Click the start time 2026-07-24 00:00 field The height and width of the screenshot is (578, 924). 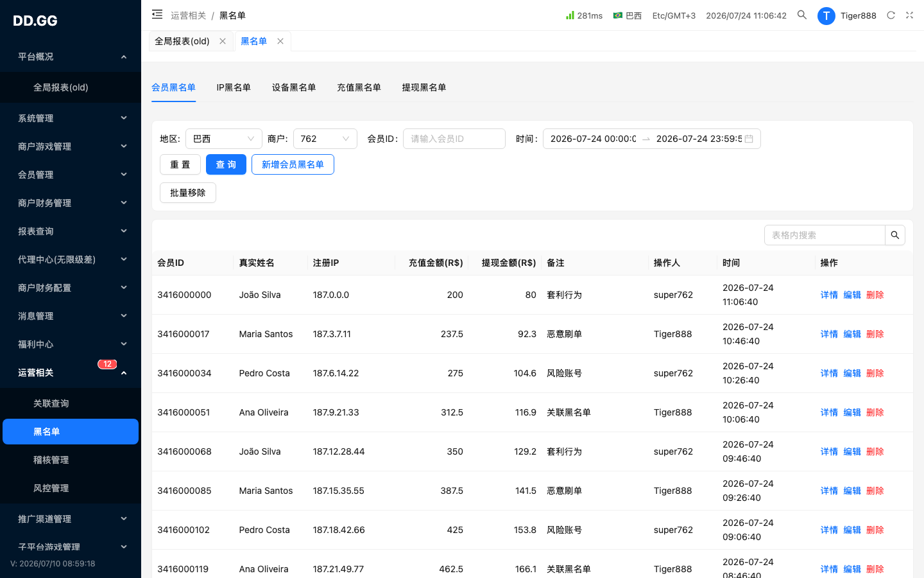click(x=594, y=139)
